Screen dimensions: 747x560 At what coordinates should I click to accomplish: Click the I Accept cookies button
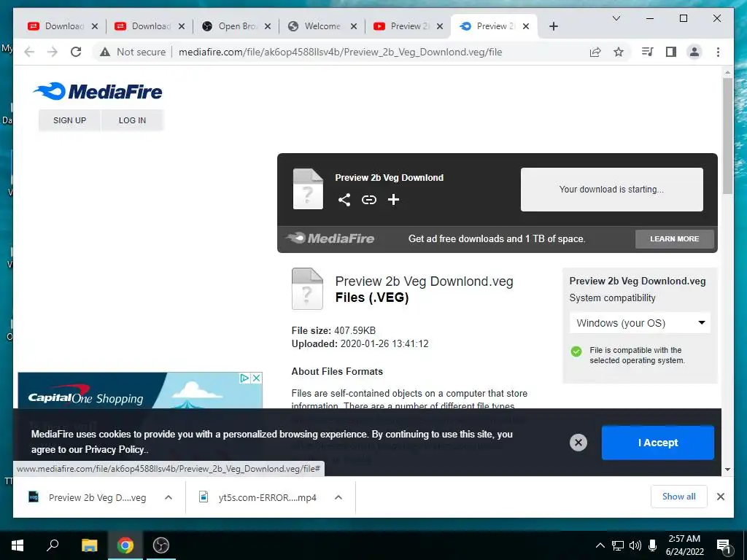[658, 443]
